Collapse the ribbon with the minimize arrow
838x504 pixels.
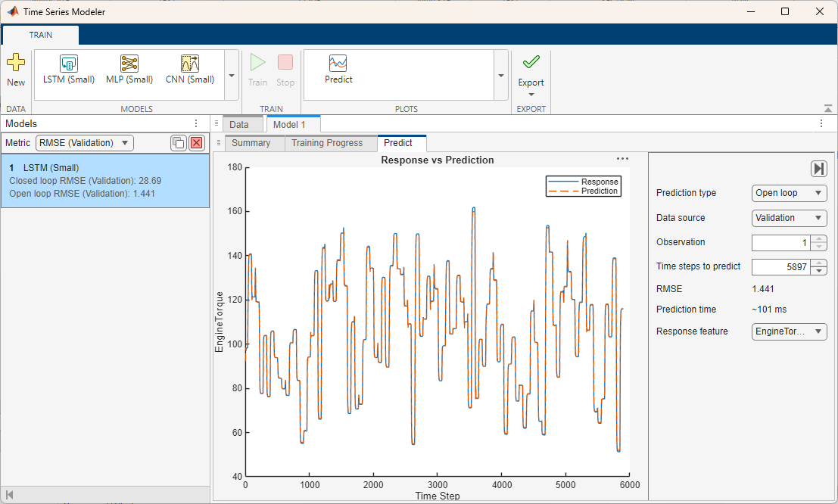click(828, 107)
